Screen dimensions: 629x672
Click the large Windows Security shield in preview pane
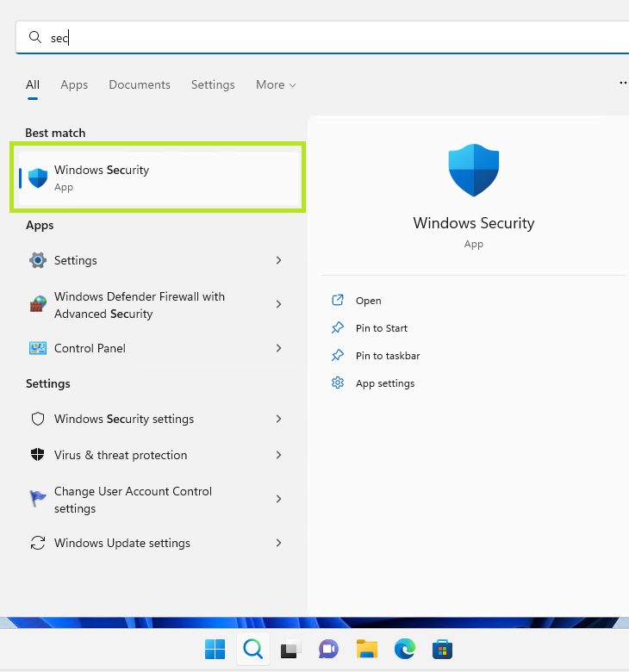point(474,170)
